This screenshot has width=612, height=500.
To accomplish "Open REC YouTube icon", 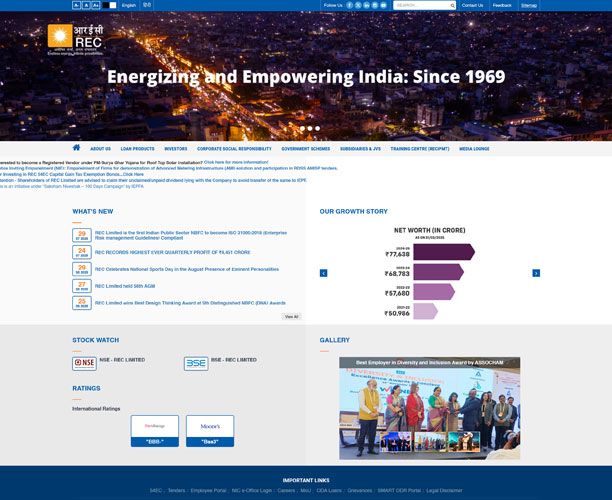I will (383, 5).
